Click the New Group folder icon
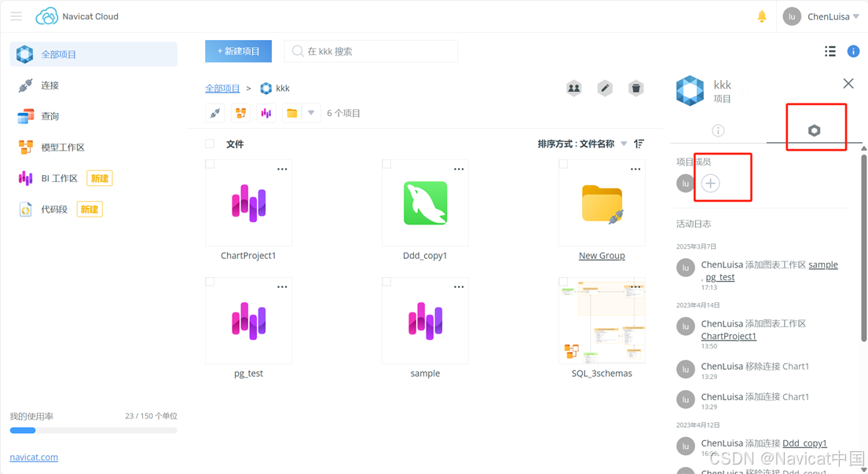868x474 pixels. (602, 204)
